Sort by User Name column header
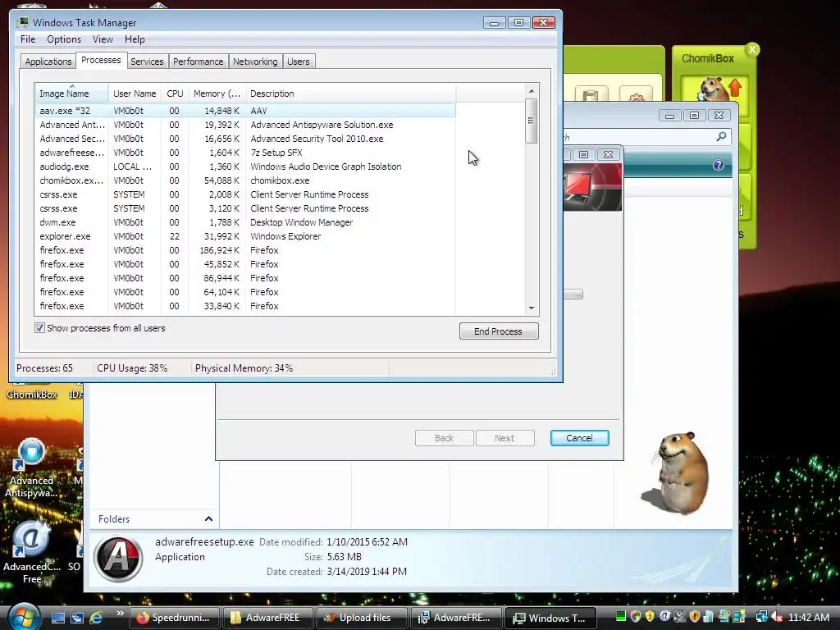The width and height of the screenshot is (840, 630). 135,94
